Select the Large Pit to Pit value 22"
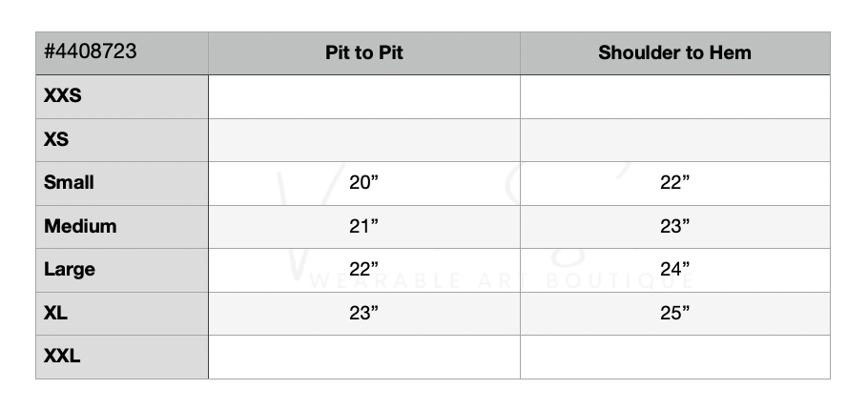The image size is (868, 410). [363, 270]
